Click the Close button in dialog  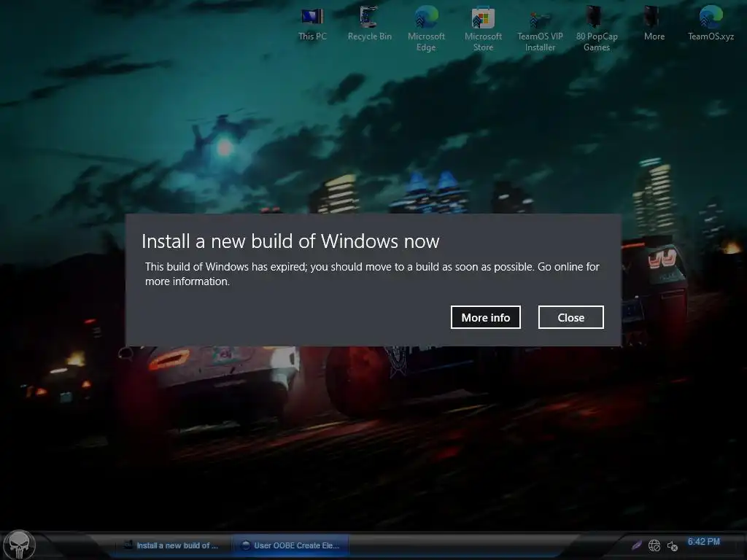pyautogui.click(x=570, y=317)
